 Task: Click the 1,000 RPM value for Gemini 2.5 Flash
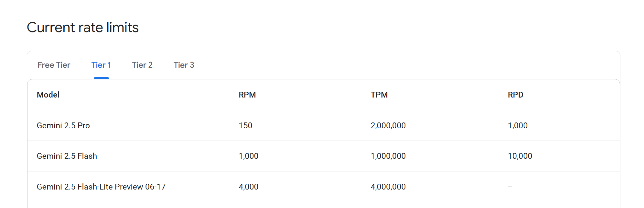pyautogui.click(x=248, y=156)
